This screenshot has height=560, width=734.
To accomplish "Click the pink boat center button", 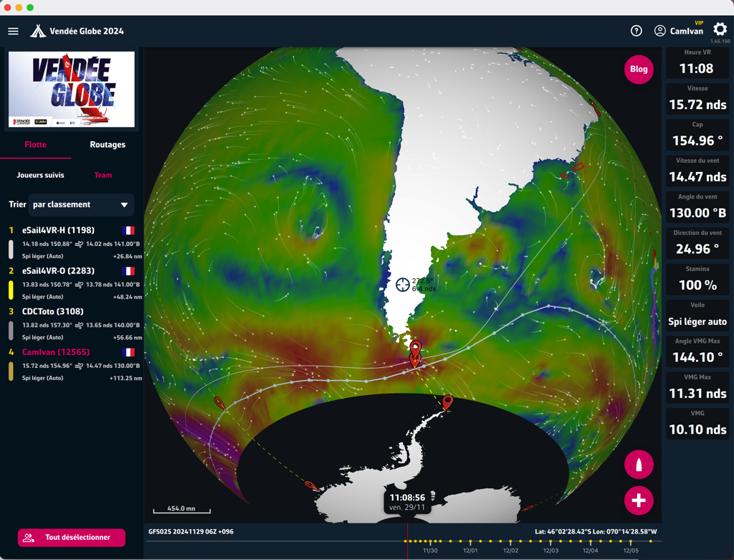I will (639, 465).
